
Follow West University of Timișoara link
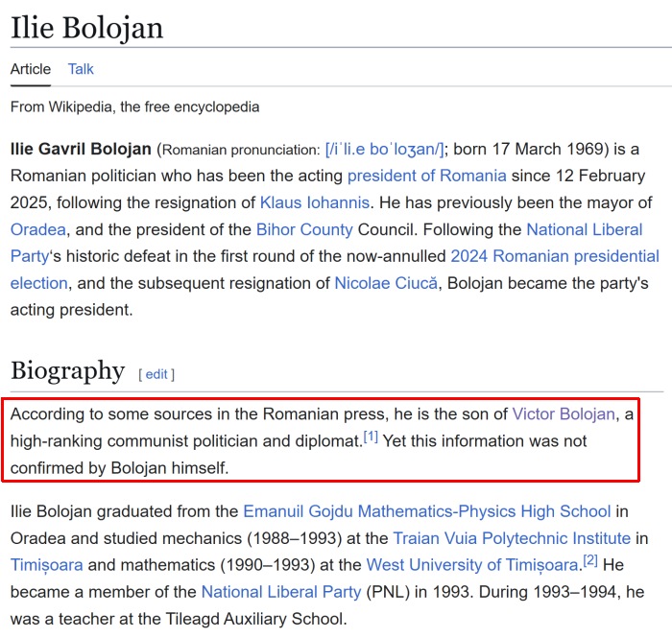click(x=472, y=566)
